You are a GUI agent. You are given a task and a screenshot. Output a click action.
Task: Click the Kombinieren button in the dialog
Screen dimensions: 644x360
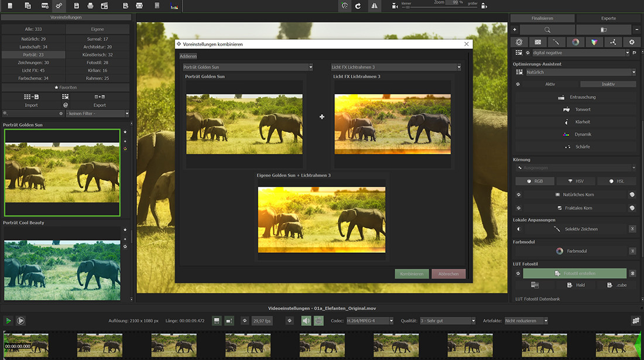click(412, 273)
